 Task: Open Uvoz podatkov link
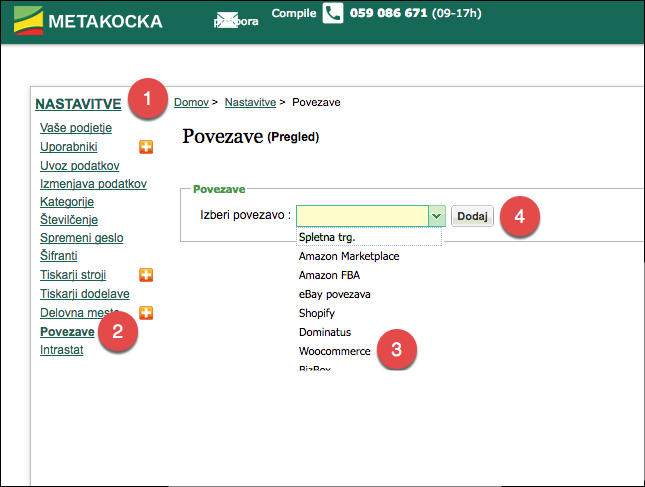tap(79, 166)
